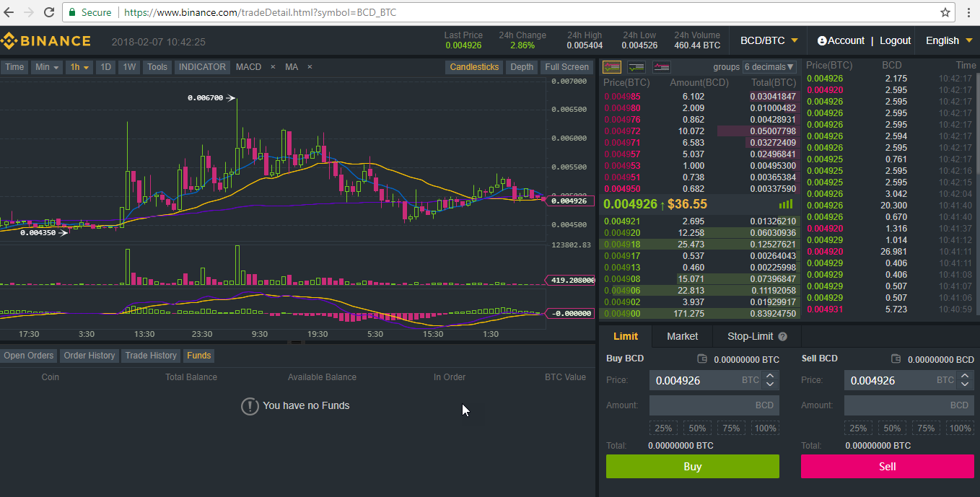980x497 pixels.
Task: Switch chart to Depth view
Action: tap(522, 67)
